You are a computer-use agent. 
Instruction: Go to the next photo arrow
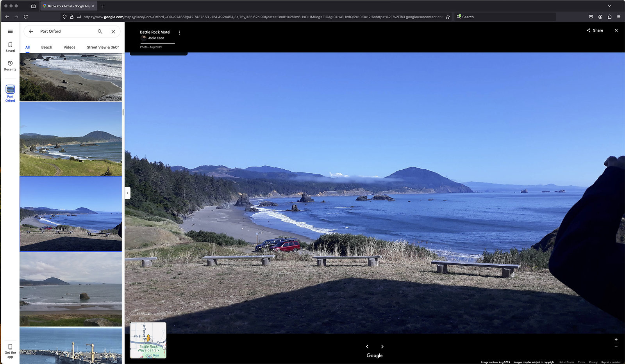click(382, 346)
